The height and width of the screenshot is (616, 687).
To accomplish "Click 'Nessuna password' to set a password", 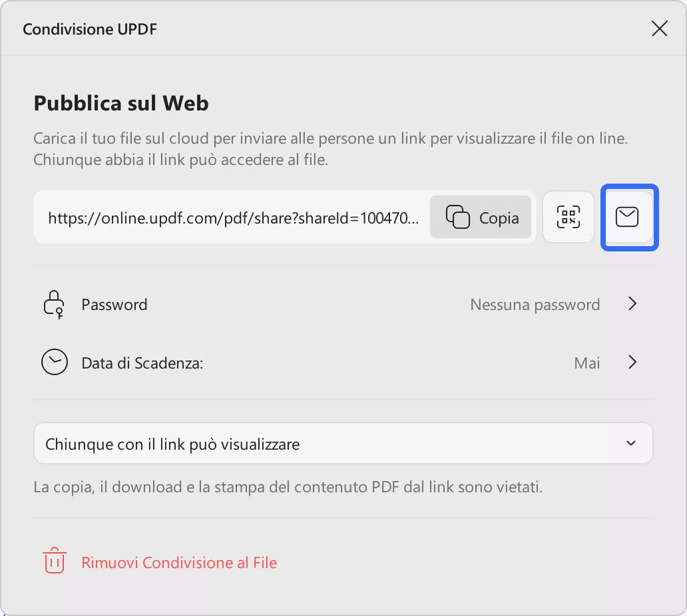I will point(535,304).
